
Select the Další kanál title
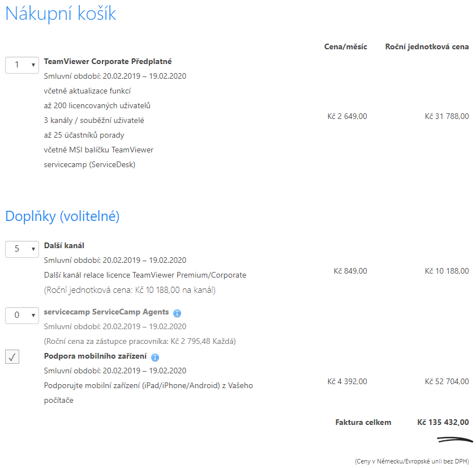[x=64, y=245]
